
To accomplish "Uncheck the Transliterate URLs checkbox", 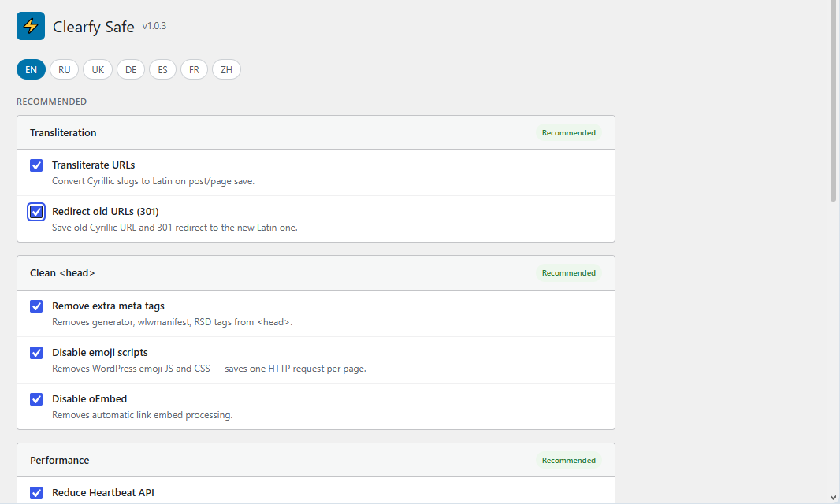I will click(36, 165).
